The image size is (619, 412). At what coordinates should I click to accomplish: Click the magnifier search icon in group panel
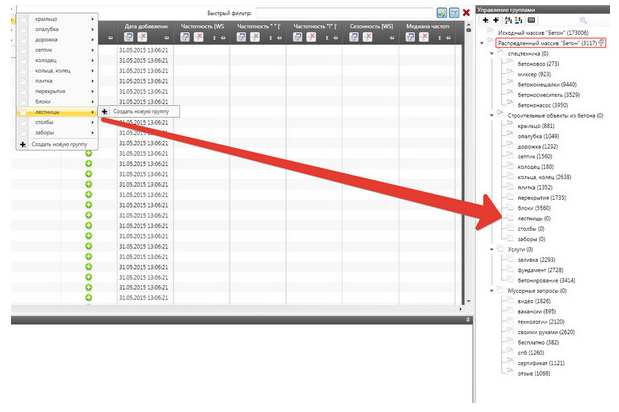584,19
